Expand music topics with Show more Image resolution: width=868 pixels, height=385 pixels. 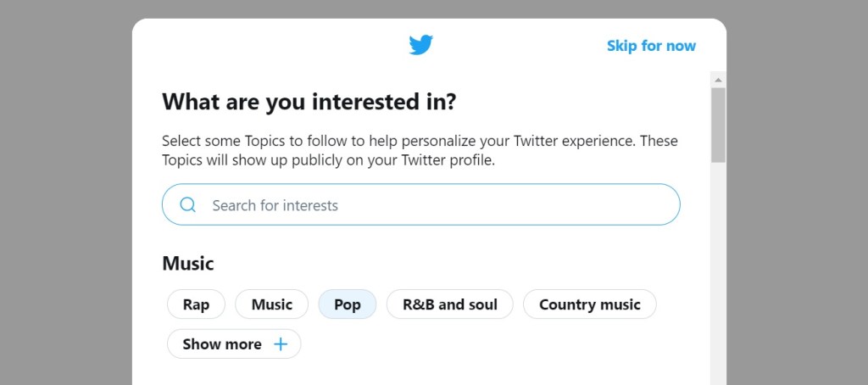pyautogui.click(x=222, y=344)
